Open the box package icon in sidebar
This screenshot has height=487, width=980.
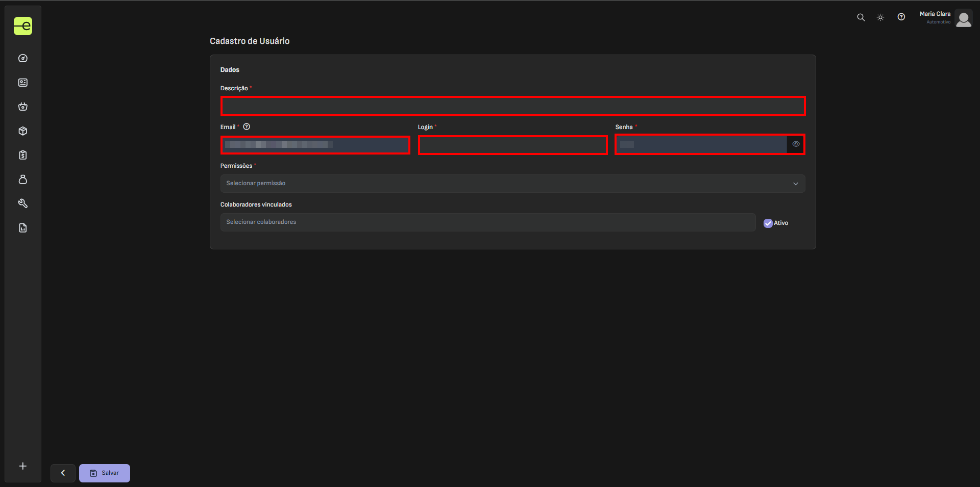[23, 131]
